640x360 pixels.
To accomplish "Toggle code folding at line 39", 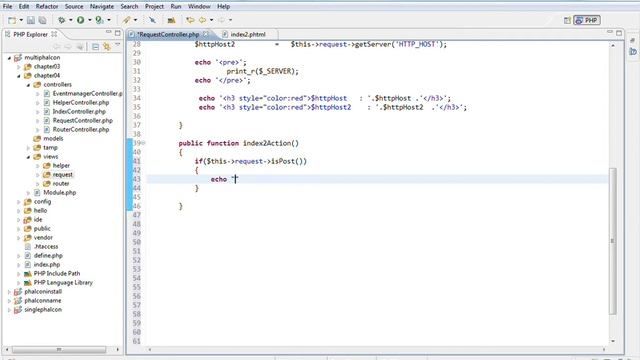I will click(x=144, y=143).
